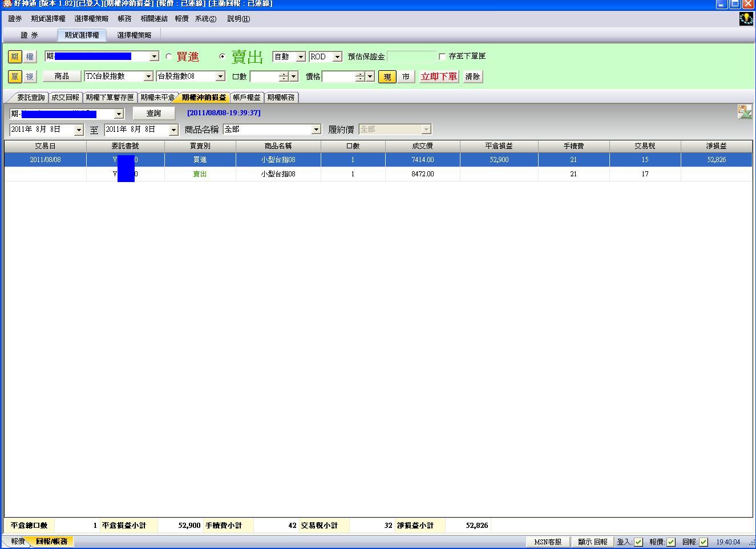The width and height of the screenshot is (756, 549).
Task: Click the 口數 quantity input field
Action: point(264,76)
